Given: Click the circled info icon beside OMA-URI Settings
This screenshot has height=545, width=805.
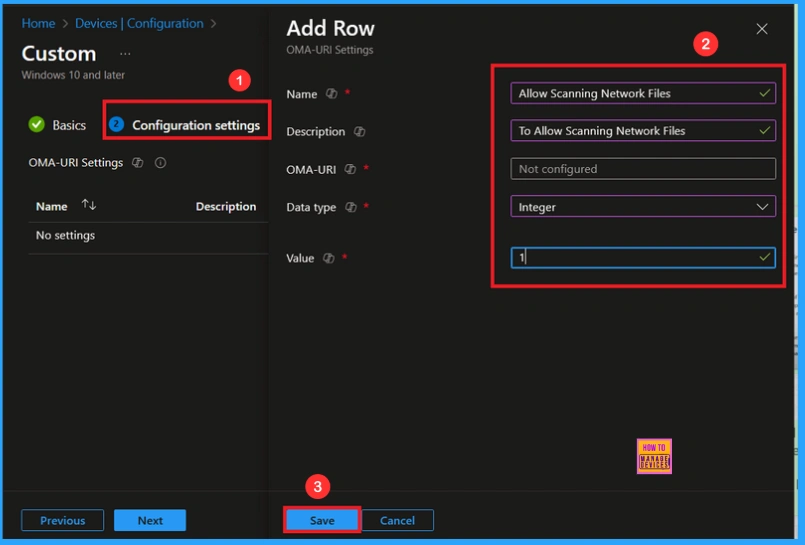Looking at the screenshot, I should coord(160,163).
